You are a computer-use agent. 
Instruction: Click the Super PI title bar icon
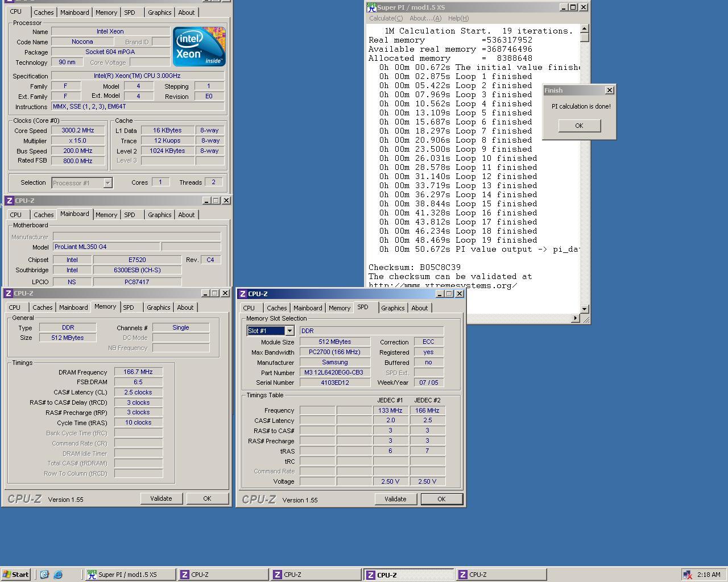[x=371, y=7]
